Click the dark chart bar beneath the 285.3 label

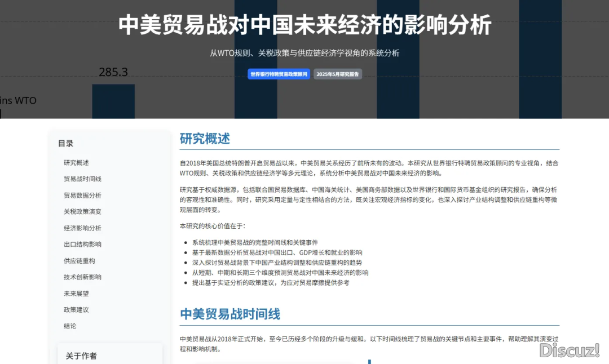(x=113, y=101)
